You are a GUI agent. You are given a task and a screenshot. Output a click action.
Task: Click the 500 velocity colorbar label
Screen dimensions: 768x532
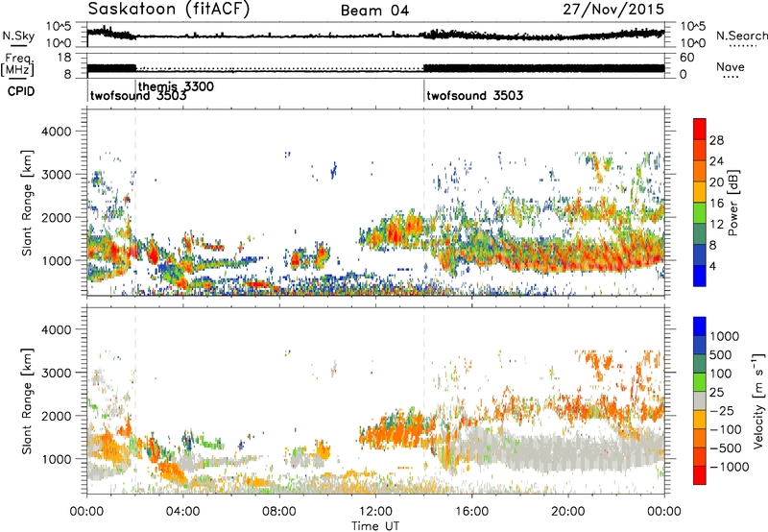[722, 354]
